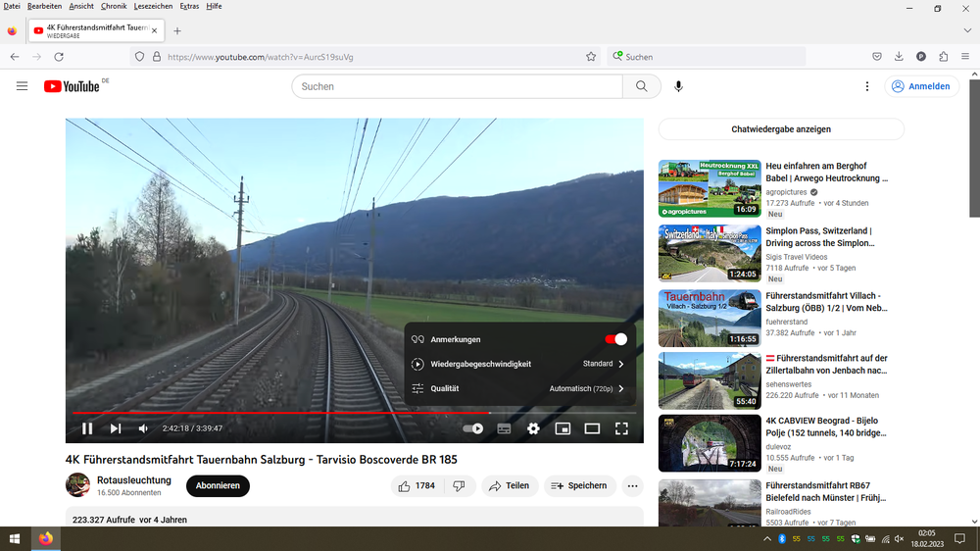980x551 pixels.
Task: Skip to next video
Action: (116, 428)
